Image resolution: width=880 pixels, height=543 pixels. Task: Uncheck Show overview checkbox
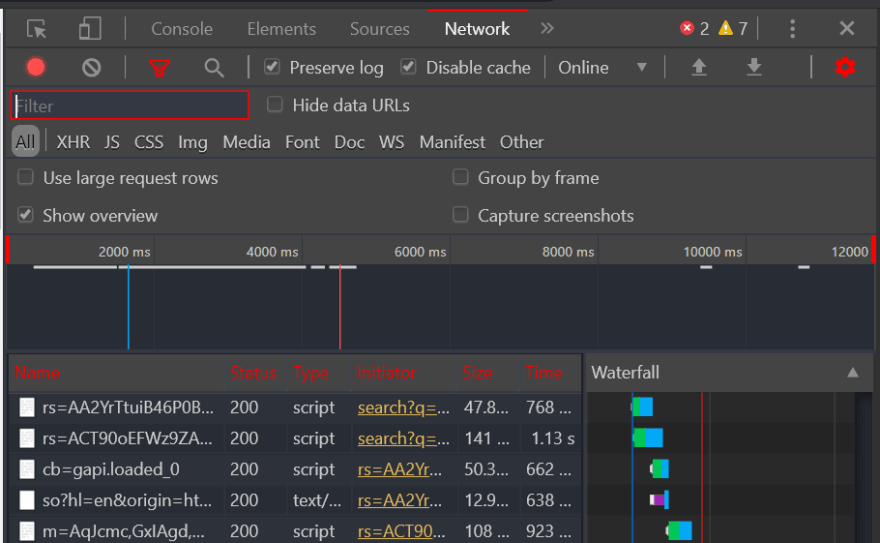25,215
